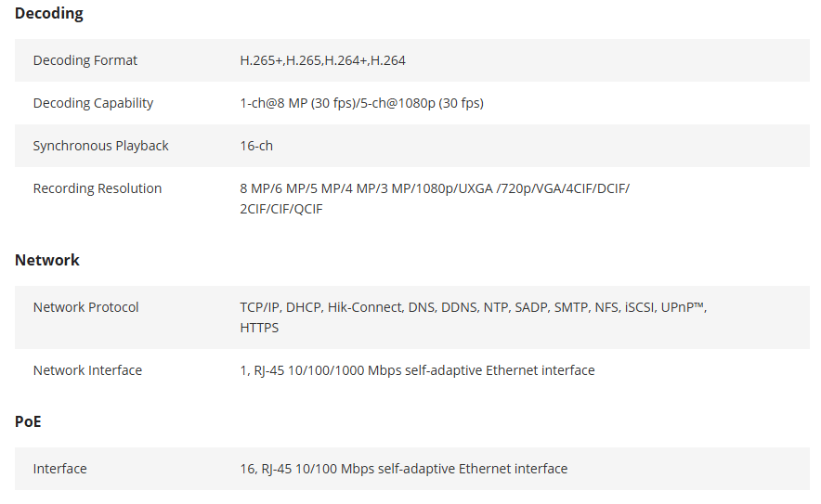Click the 16-ch playback value

256,146
